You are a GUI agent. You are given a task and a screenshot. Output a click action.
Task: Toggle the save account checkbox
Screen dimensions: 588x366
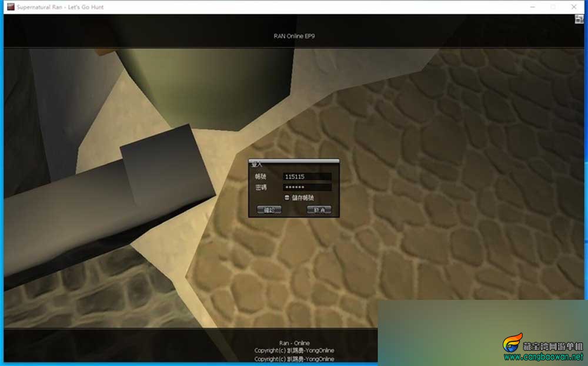287,197
